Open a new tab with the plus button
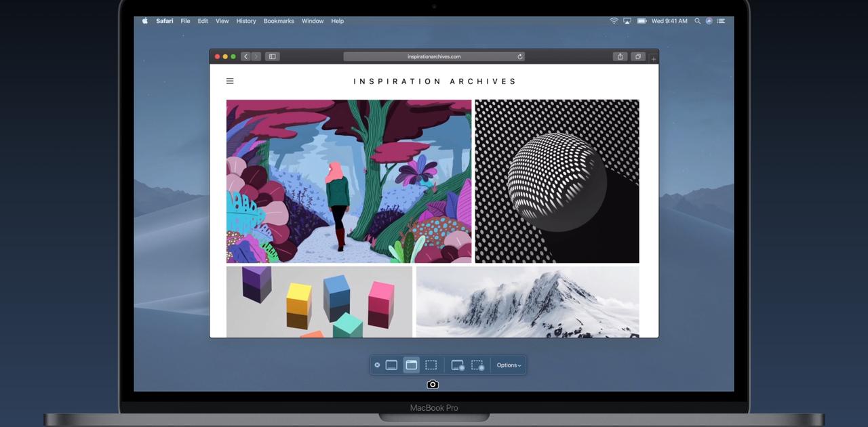This screenshot has width=868, height=427. (653, 58)
